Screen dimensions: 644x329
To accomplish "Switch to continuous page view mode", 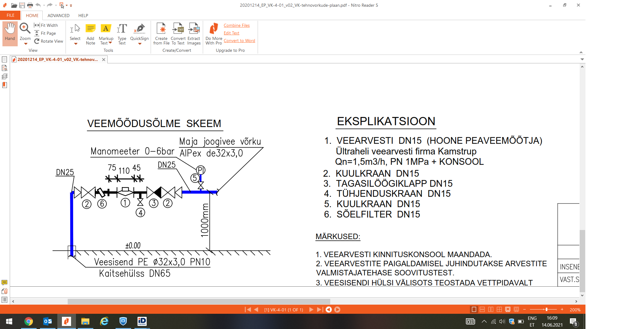I will click(x=482, y=310).
